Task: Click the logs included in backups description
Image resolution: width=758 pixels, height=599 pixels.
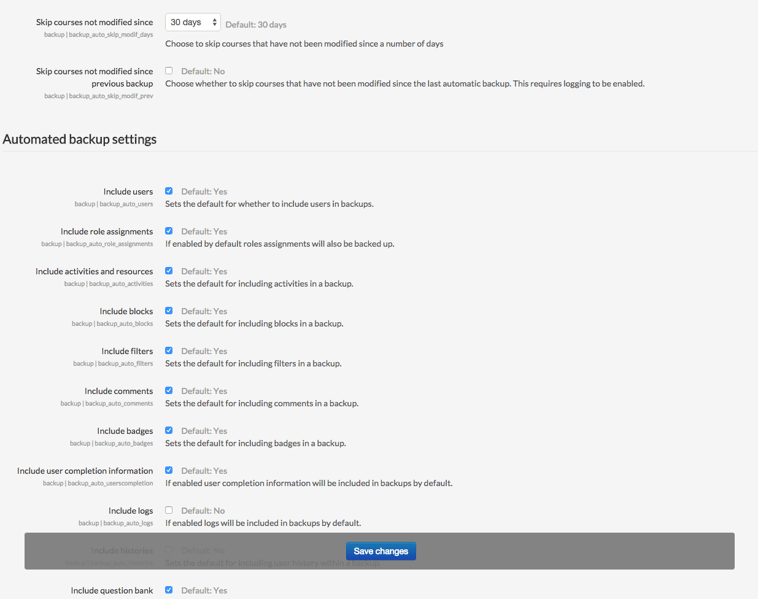Action: (x=263, y=523)
